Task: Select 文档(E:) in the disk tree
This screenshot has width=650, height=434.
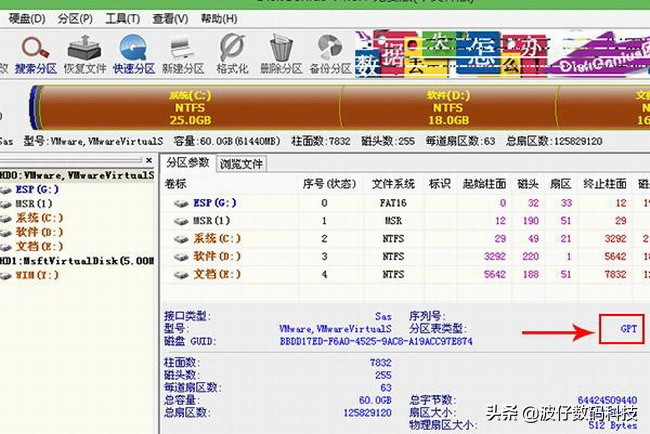Action: tap(39, 246)
